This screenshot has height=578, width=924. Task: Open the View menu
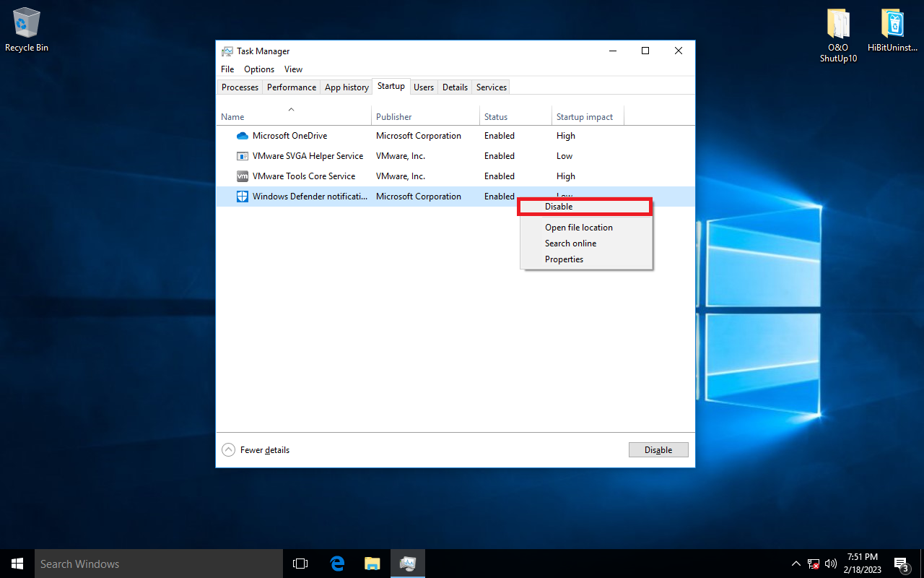coord(293,69)
